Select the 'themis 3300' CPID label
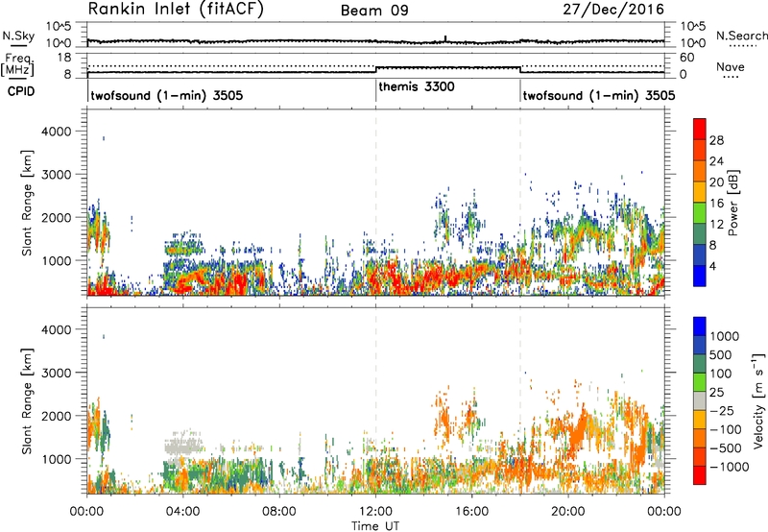768x532 pixels. (x=417, y=86)
